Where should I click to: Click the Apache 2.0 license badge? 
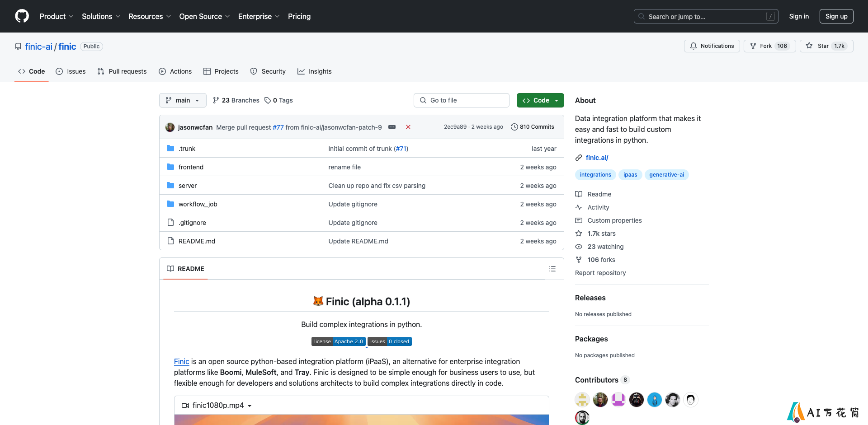point(339,341)
